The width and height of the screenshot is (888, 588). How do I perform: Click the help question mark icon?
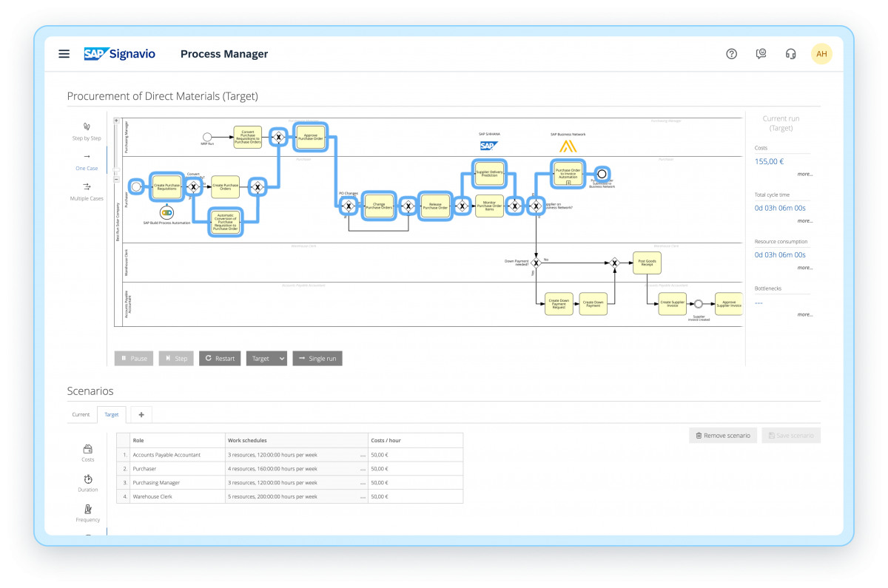pos(731,53)
